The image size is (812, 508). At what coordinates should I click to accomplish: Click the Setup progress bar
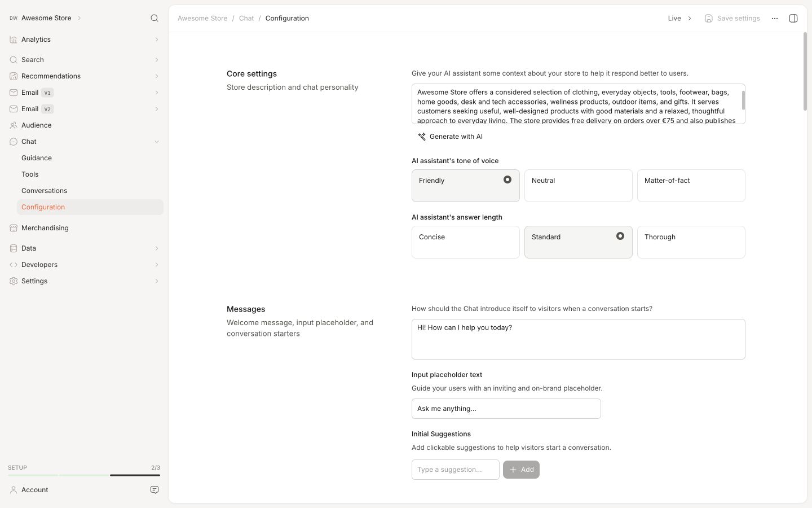[84, 475]
